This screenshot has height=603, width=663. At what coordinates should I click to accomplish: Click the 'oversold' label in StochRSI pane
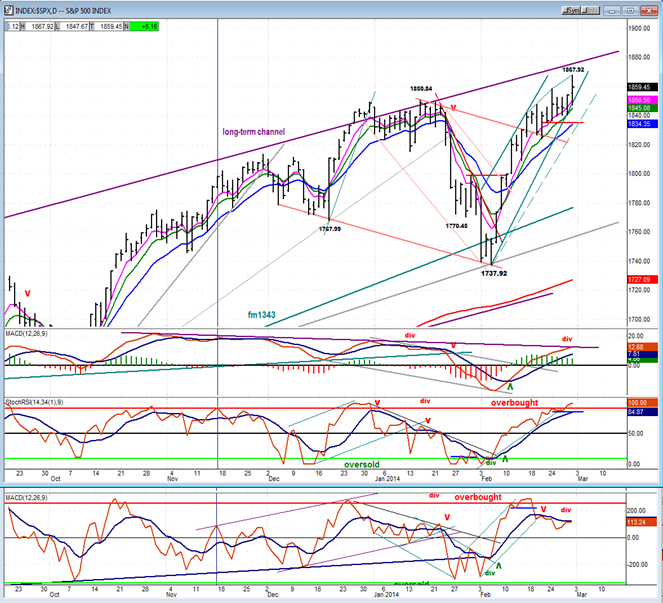[x=362, y=465]
